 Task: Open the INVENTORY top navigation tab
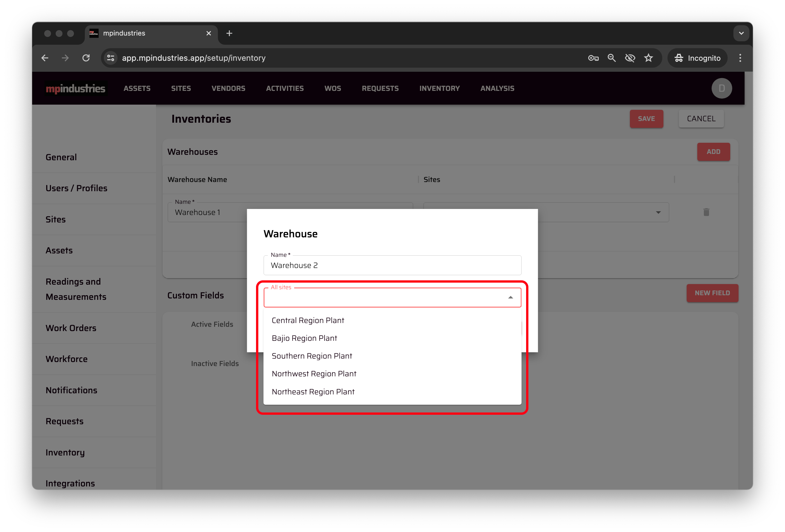coord(439,88)
